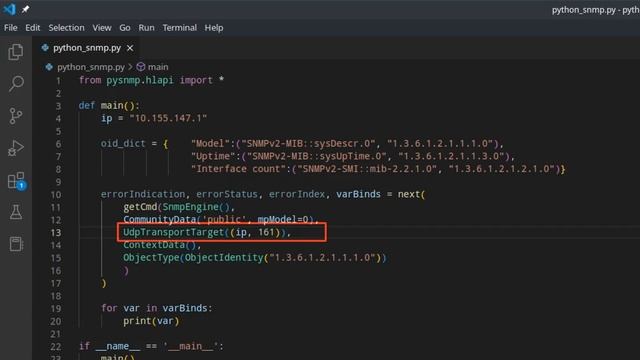This screenshot has width=640, height=360.
Task: Click CommunityData call on line 12
Action: click(x=160, y=220)
